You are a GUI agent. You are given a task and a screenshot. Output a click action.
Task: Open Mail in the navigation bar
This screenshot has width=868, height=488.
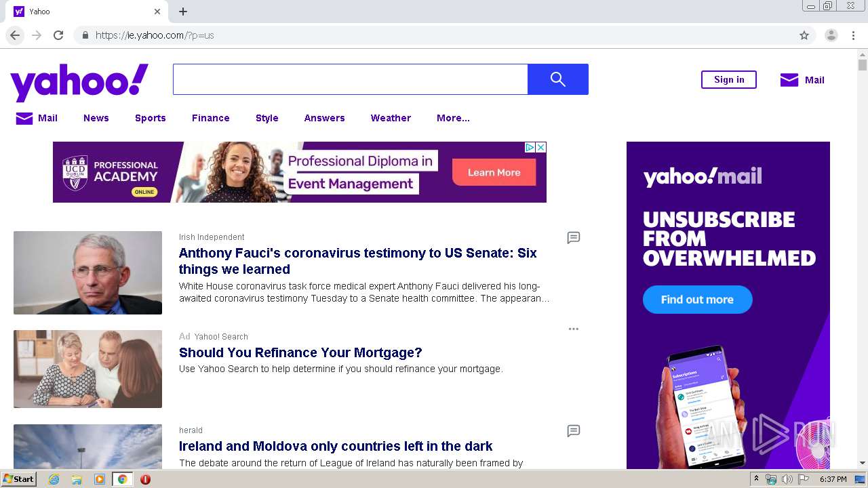click(37, 118)
